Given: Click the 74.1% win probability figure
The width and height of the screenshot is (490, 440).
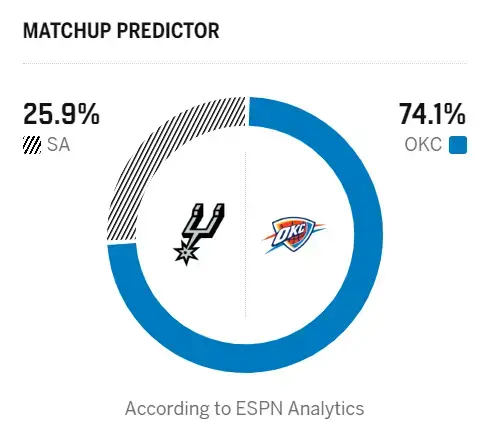Looking at the screenshot, I should pyautogui.click(x=432, y=114).
